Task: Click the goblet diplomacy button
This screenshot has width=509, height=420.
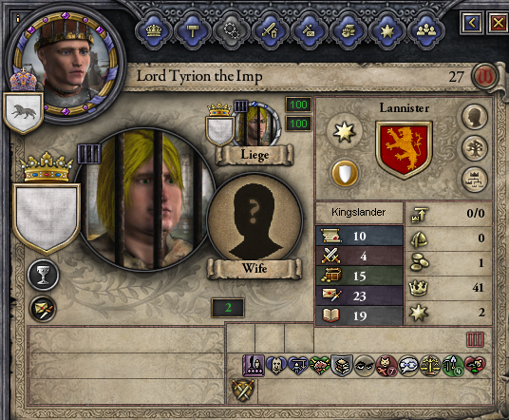Action: (x=43, y=275)
